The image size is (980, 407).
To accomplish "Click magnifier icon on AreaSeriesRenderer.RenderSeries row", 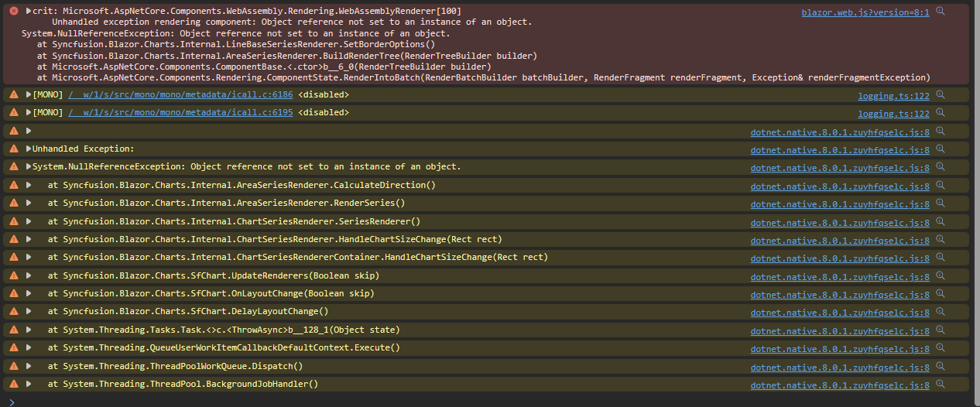I will pos(941,203).
